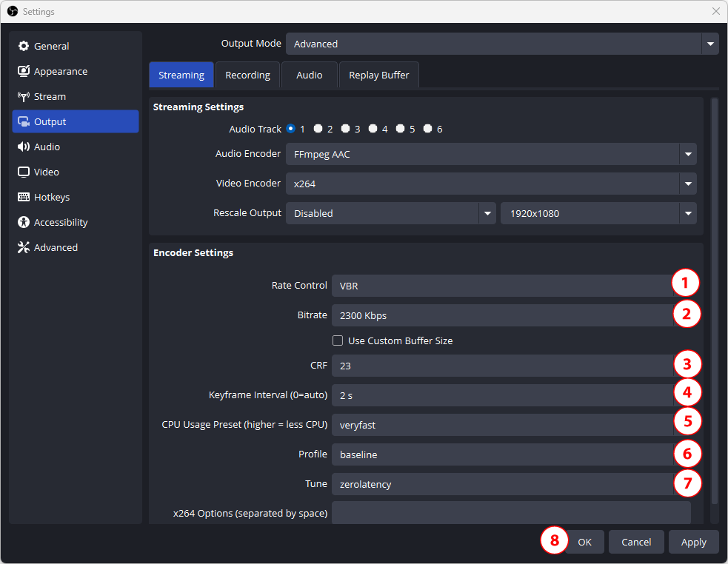The height and width of the screenshot is (564, 728).
Task: Click the Cancel button
Action: click(x=636, y=542)
